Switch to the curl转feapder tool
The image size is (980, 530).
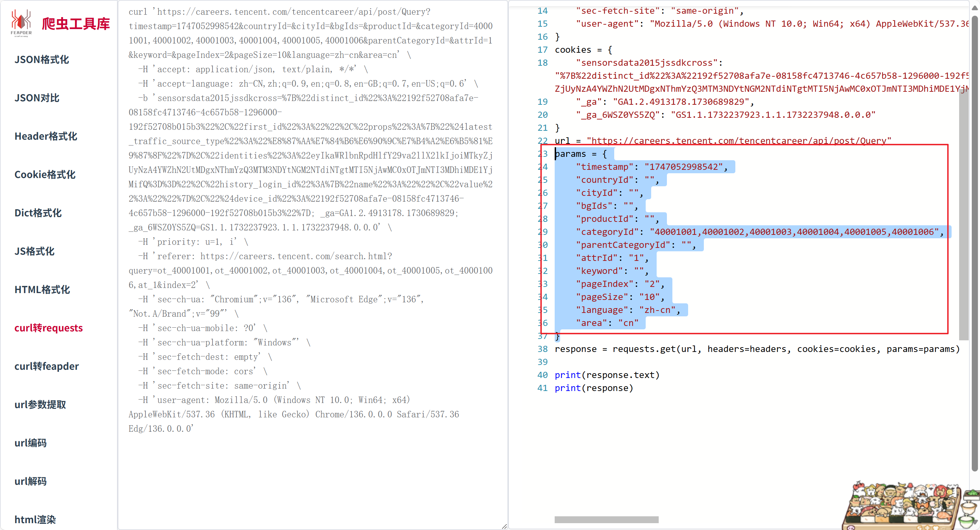coord(47,366)
